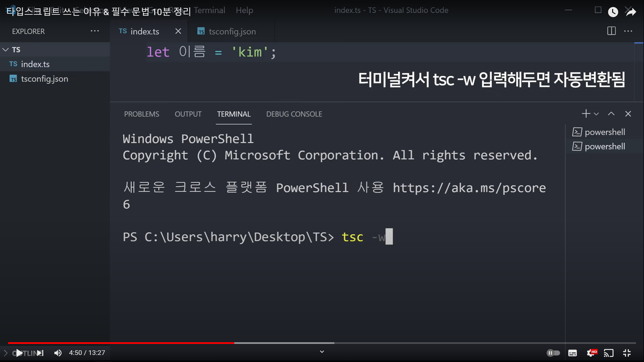Click the Windows PowerShell terminal line
644x362 pixels.
tap(188, 139)
